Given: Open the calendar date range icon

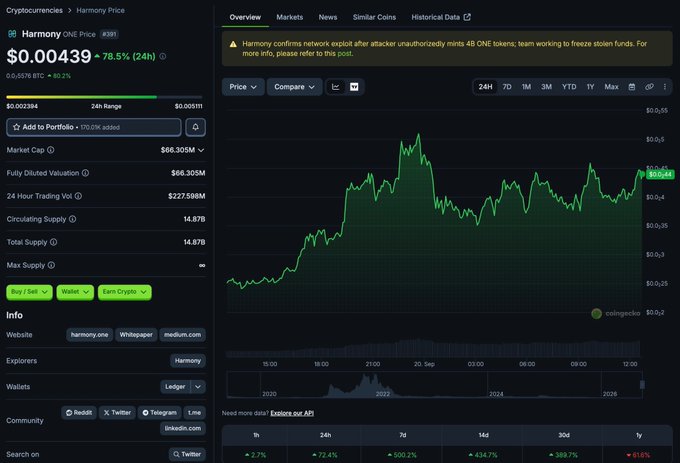Looking at the screenshot, I should click(x=632, y=87).
